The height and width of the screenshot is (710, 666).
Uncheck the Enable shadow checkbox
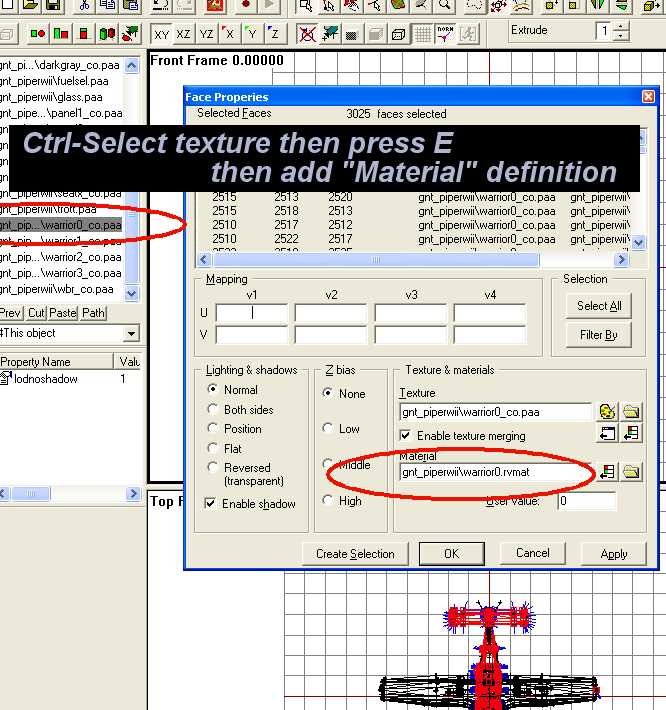(x=212, y=504)
